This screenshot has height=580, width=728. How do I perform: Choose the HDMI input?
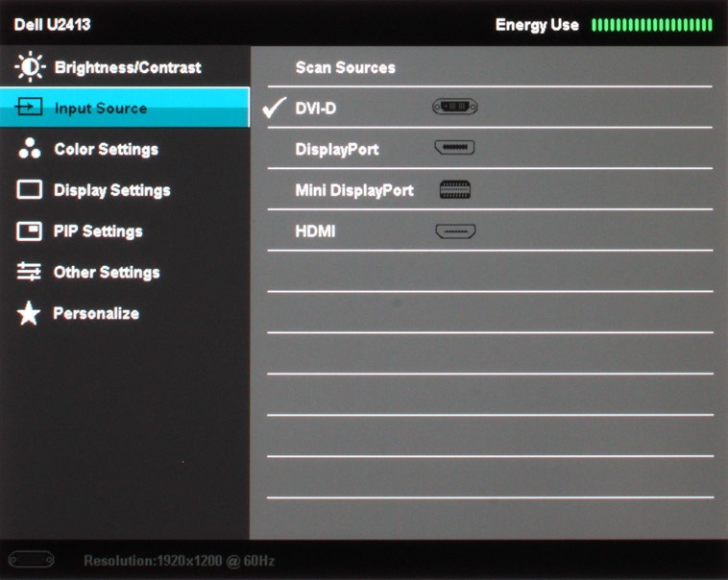tap(490, 230)
